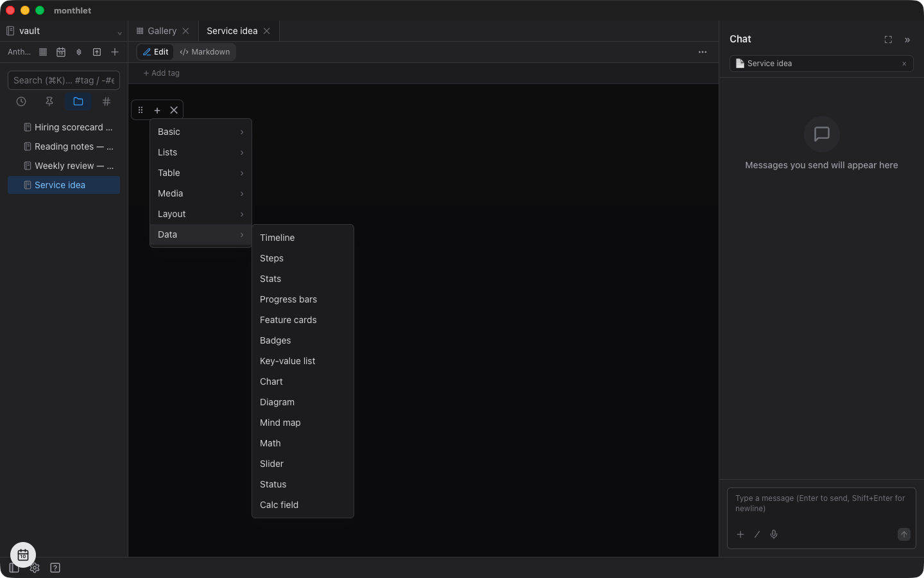Expand the Media submenu

(x=201, y=193)
